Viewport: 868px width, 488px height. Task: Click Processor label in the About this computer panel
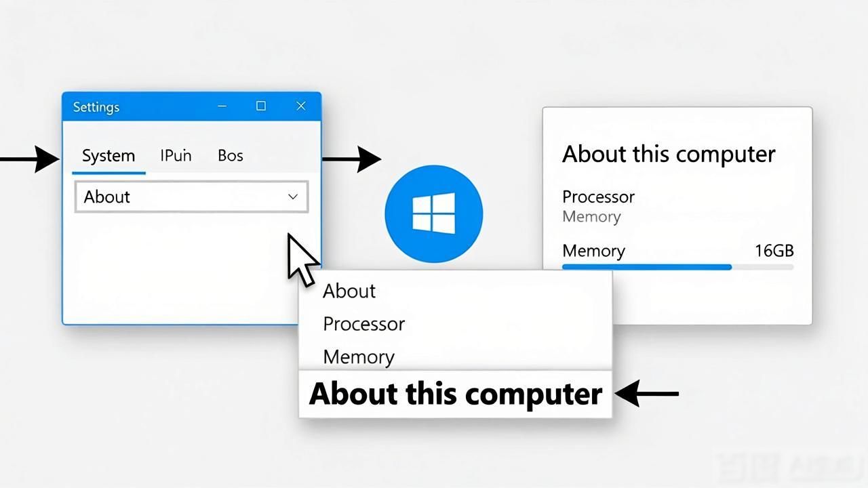coord(598,197)
